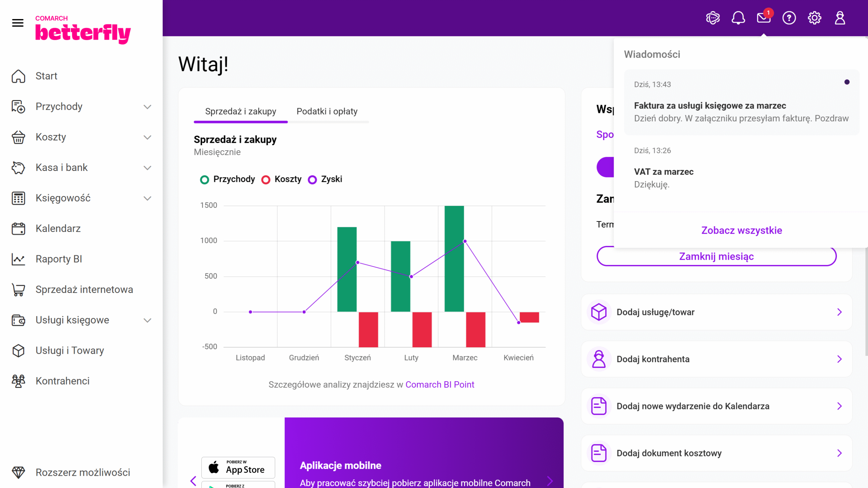This screenshot has height=488, width=868.
Task: Open the hamburger menu icon
Action: (x=18, y=23)
